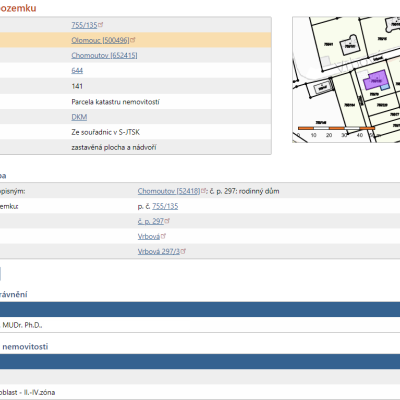Click external link icon beside 755/135

pos(101,24)
